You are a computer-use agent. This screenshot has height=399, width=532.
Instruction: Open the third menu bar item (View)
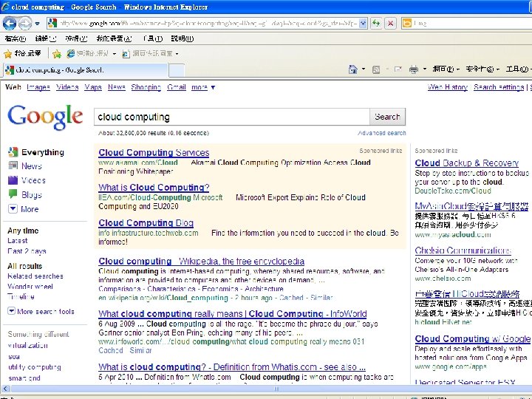(76, 38)
